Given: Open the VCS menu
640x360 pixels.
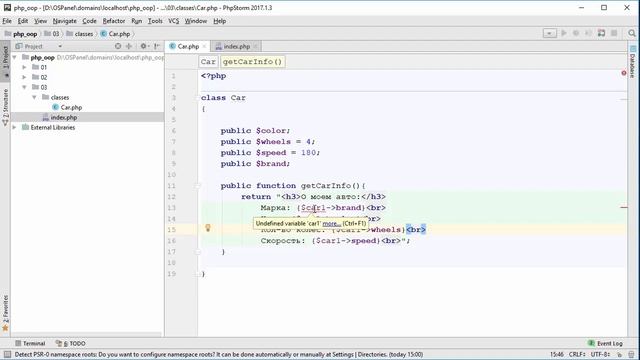Looking at the screenshot, I should tap(174, 21).
